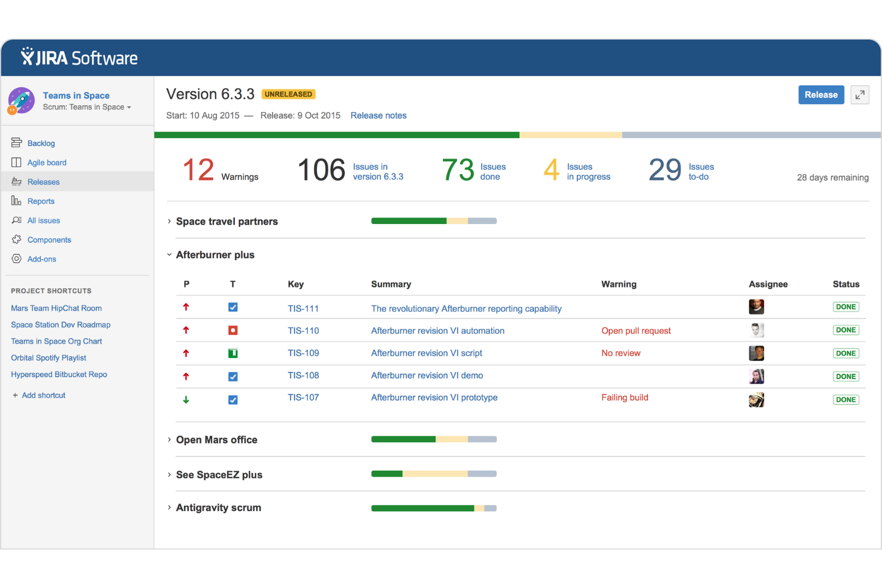Image resolution: width=882 pixels, height=588 pixels.
Task: Open the Teams in Space project avatar
Action: point(21,101)
